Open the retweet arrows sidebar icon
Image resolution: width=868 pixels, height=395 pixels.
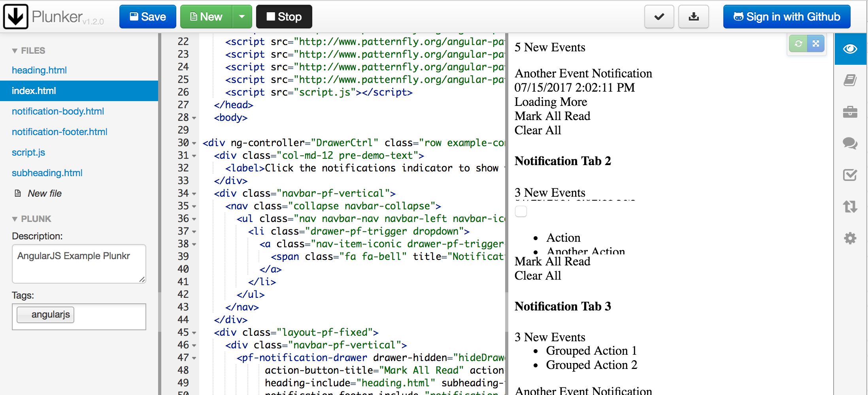(x=850, y=206)
